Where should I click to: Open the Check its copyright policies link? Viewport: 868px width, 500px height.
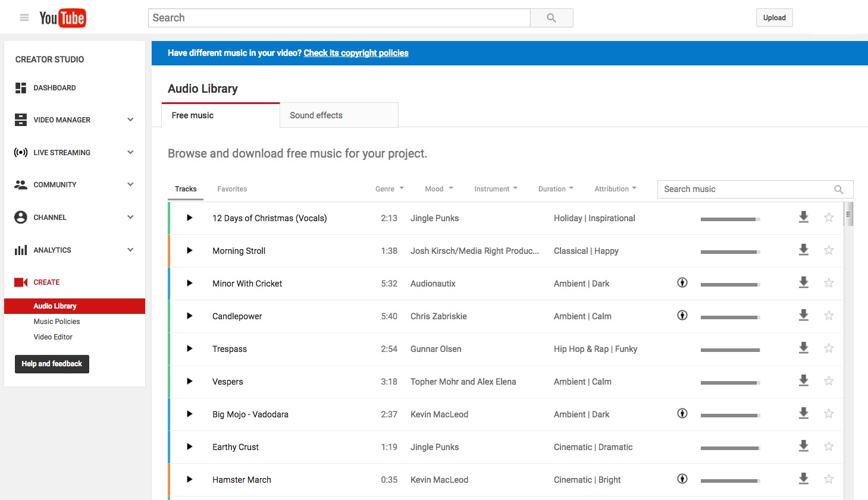pos(356,53)
